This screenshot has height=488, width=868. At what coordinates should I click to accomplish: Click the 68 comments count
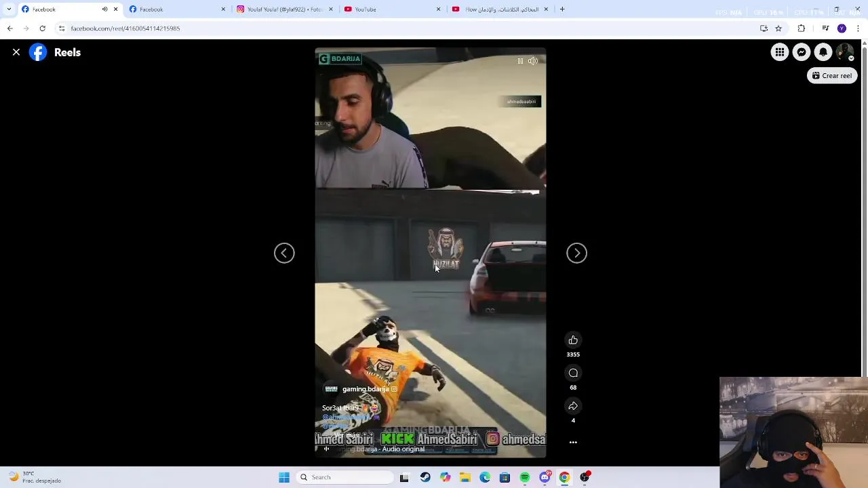pos(573,388)
